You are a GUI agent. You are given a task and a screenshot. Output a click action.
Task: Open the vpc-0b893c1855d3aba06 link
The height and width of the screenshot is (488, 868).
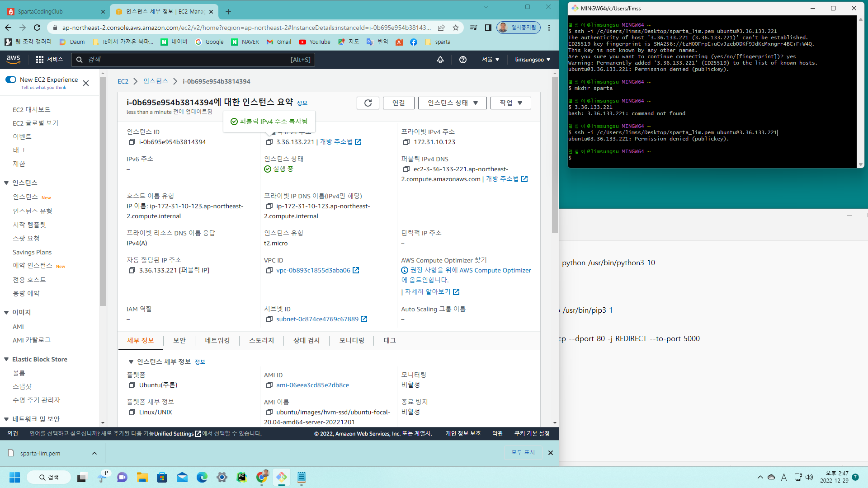(x=313, y=270)
